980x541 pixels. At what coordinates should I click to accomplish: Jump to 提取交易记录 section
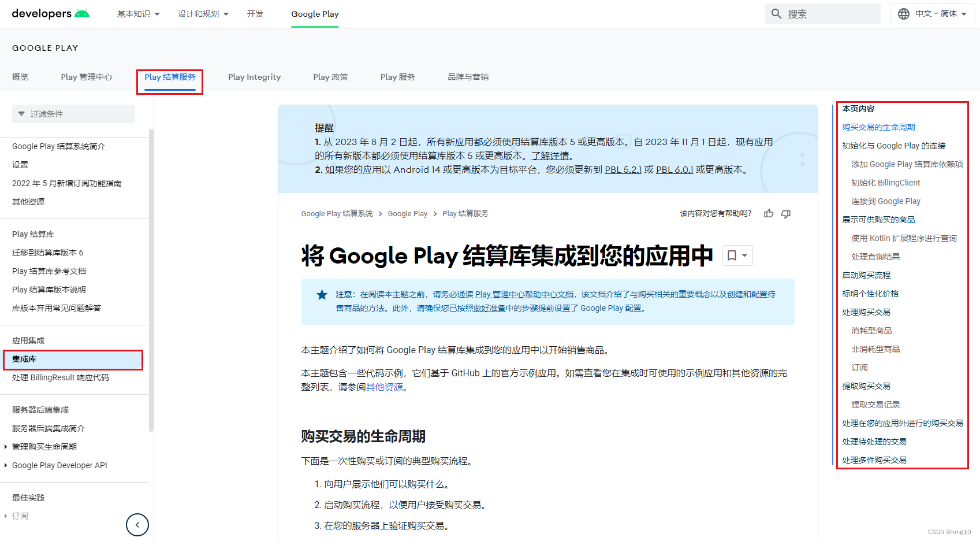click(x=875, y=405)
